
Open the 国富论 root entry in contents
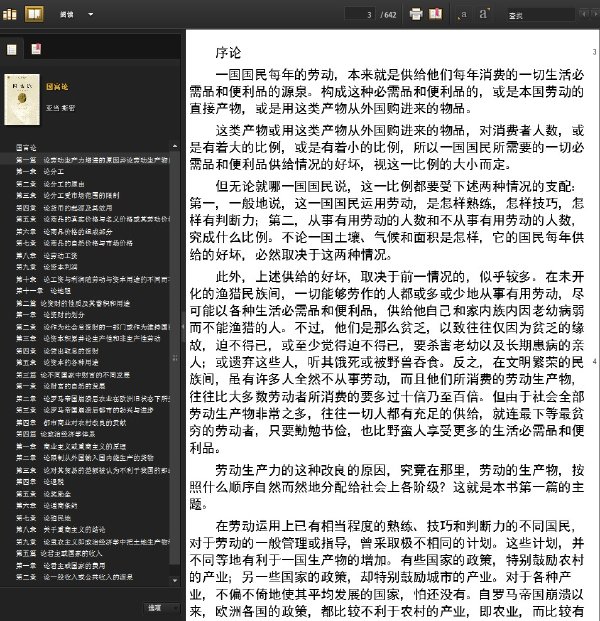(26, 148)
